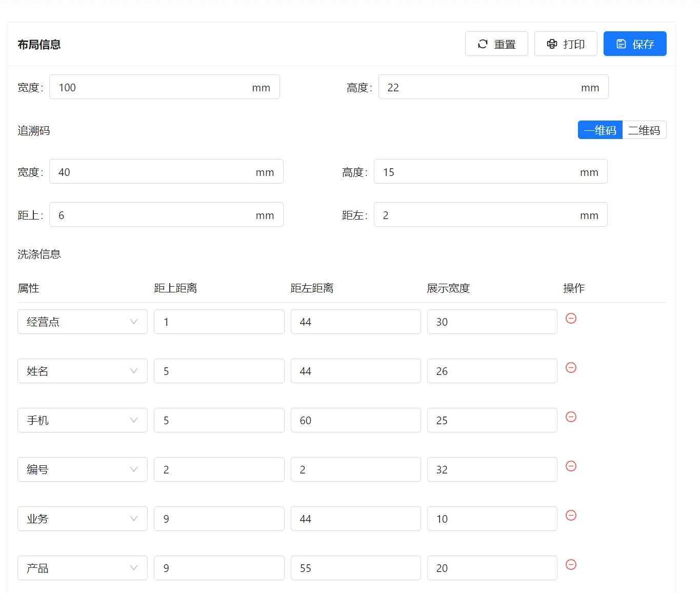The image size is (700, 593).
Task: Edit 展示宽度 value 30 for 经营点
Action: pos(492,322)
